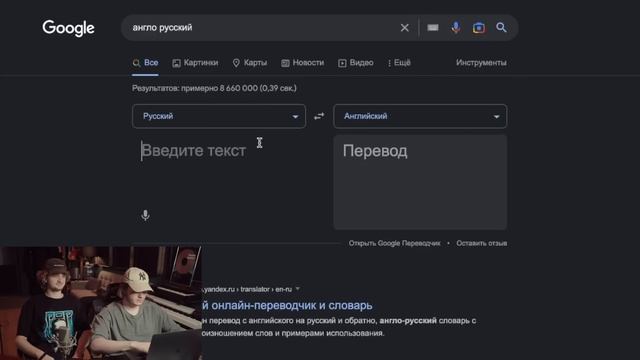Clear the search query with the X icon
640x360 pixels.
click(x=404, y=28)
